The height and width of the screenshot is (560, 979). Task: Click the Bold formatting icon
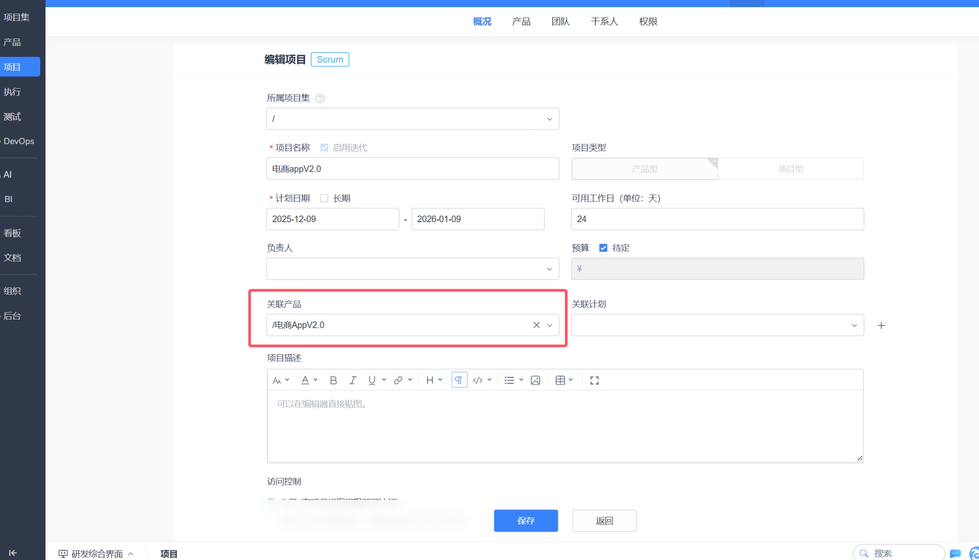coord(333,380)
